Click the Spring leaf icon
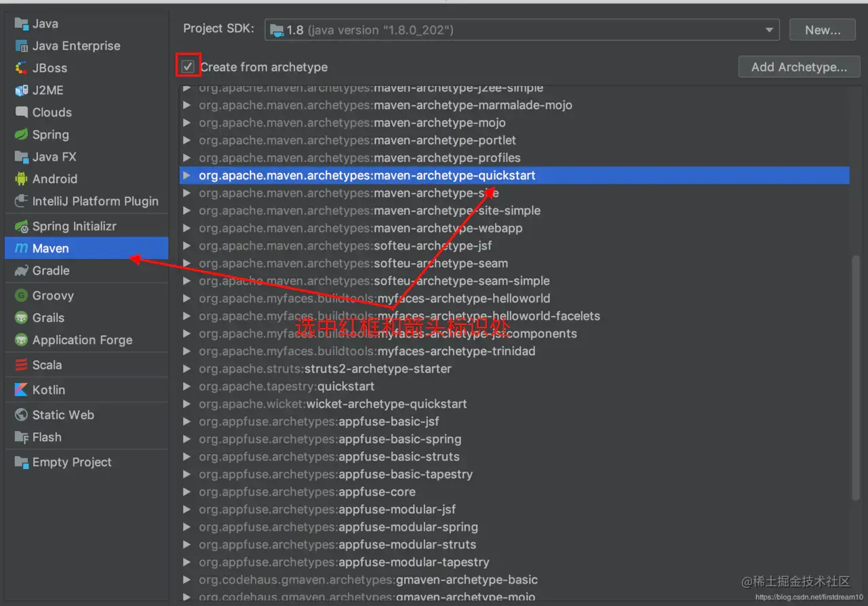 coord(21,135)
